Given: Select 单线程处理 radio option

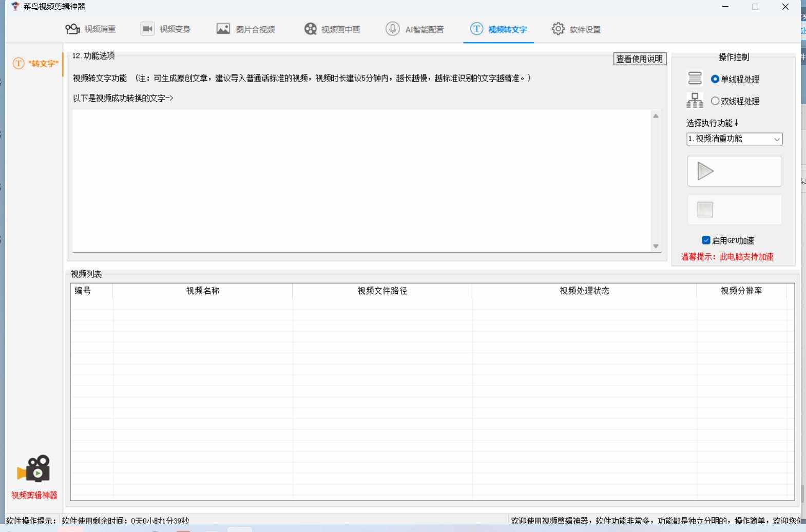Looking at the screenshot, I should 735,79.
